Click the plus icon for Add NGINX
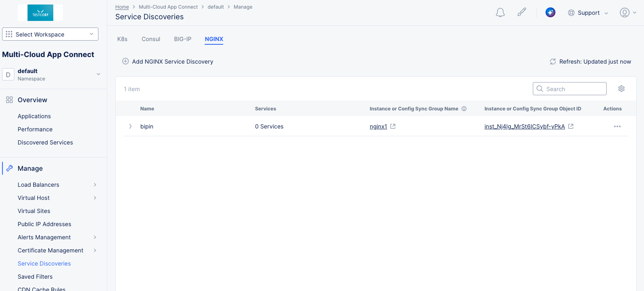 [126, 61]
